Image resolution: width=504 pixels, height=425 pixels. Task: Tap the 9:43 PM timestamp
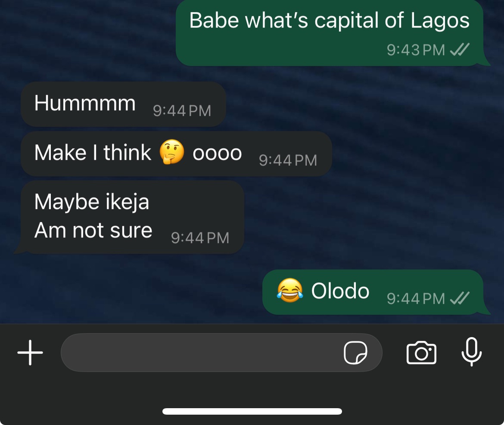pos(416,50)
